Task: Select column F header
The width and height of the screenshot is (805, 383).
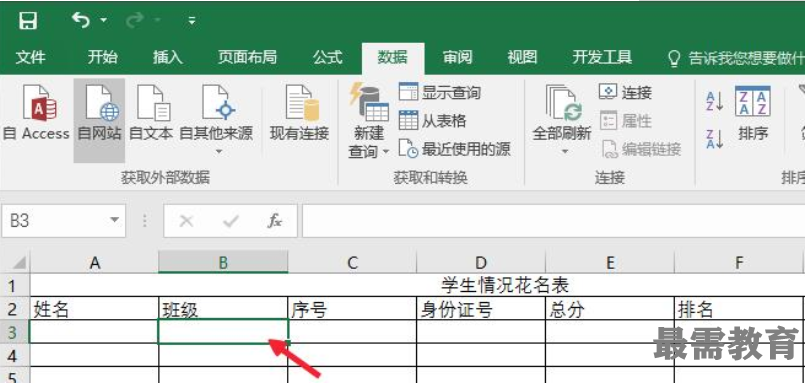Action: click(x=739, y=262)
